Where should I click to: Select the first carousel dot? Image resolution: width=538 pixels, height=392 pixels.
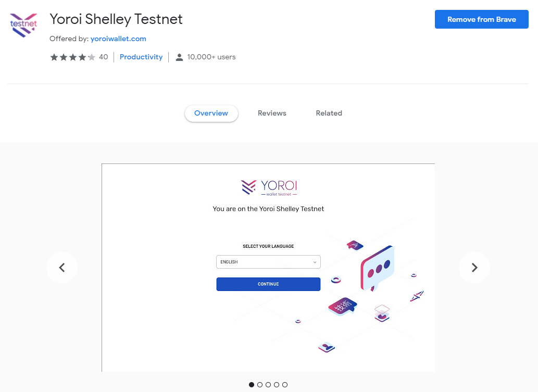tap(252, 385)
